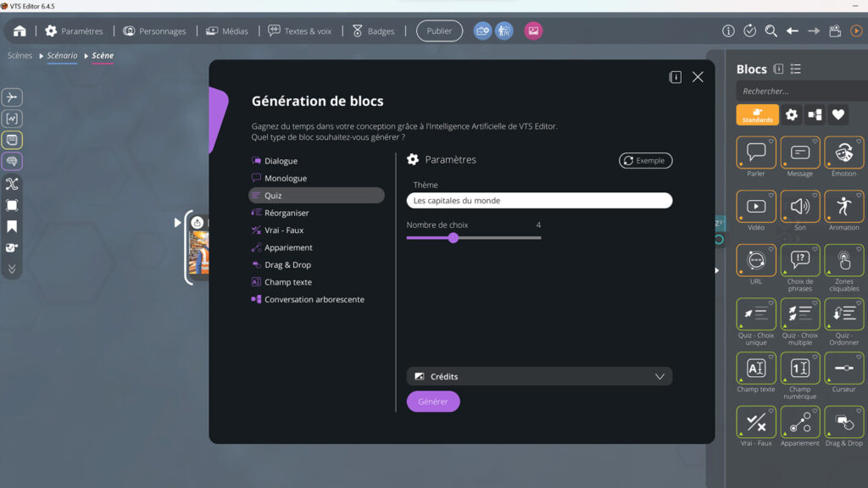Expand the Crédits section
The height and width of the screenshot is (488, 868).
point(539,375)
